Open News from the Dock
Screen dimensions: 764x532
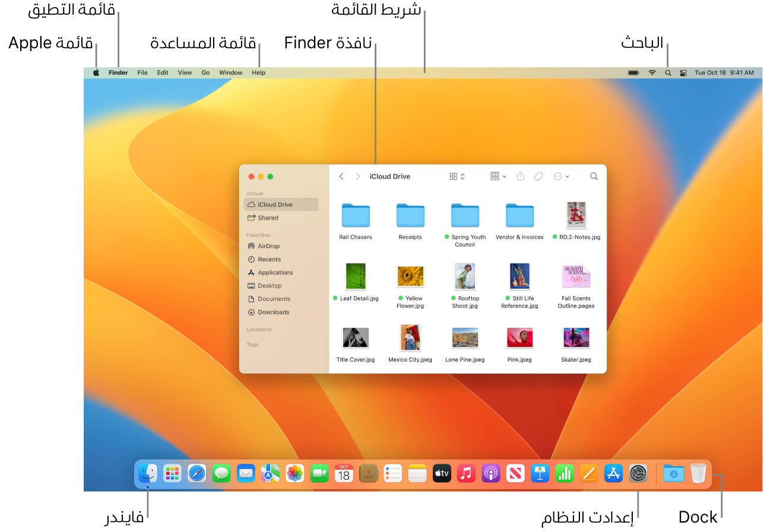[516, 473]
